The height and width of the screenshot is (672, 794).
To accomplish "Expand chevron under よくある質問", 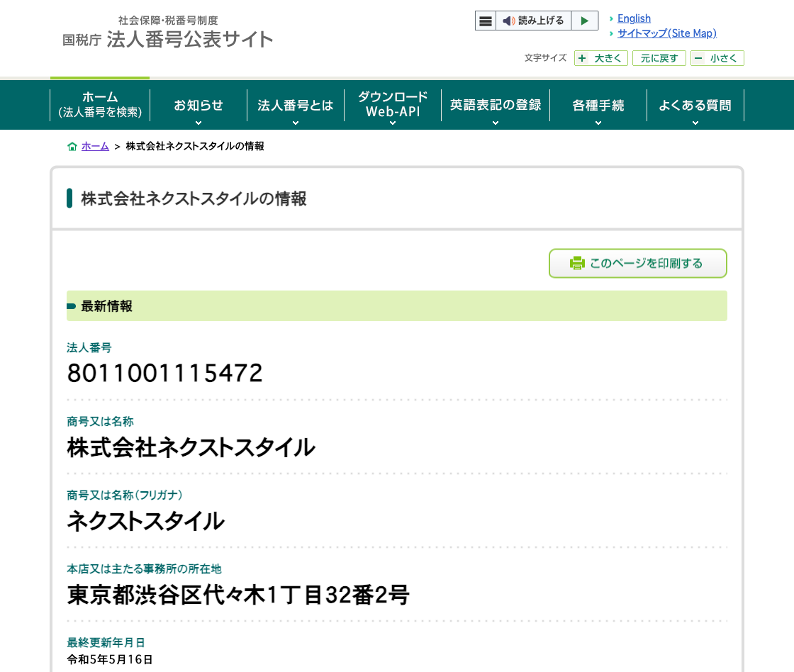I will click(695, 123).
